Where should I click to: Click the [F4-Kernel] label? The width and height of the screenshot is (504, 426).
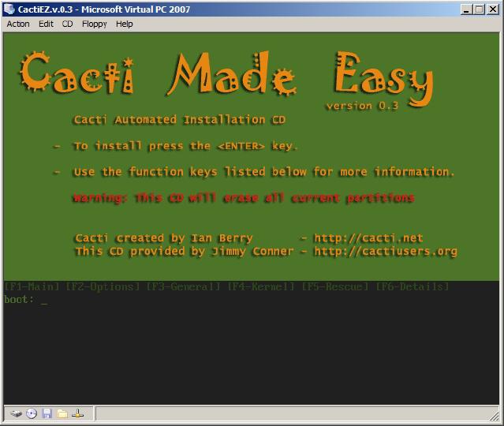pyautogui.click(x=261, y=286)
